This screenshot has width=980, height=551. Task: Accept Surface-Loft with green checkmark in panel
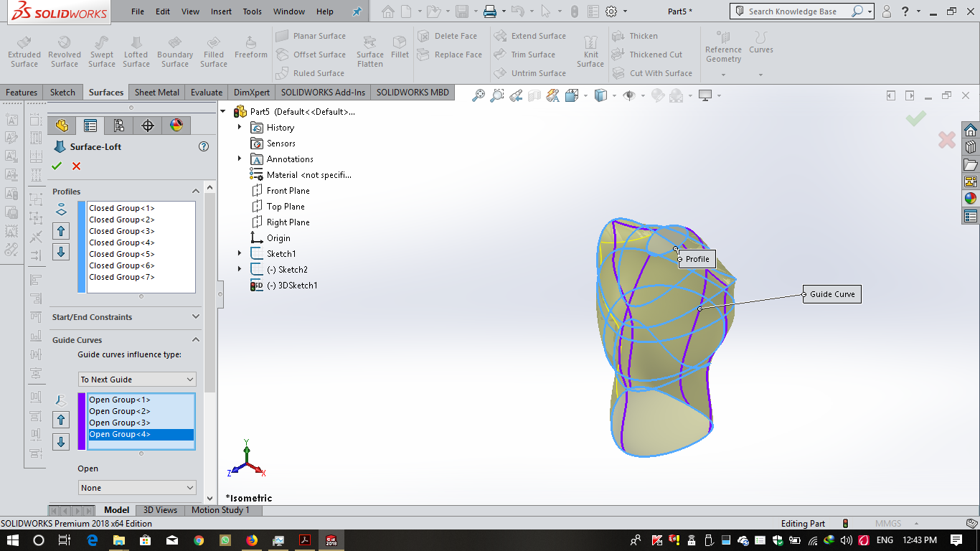(x=57, y=166)
